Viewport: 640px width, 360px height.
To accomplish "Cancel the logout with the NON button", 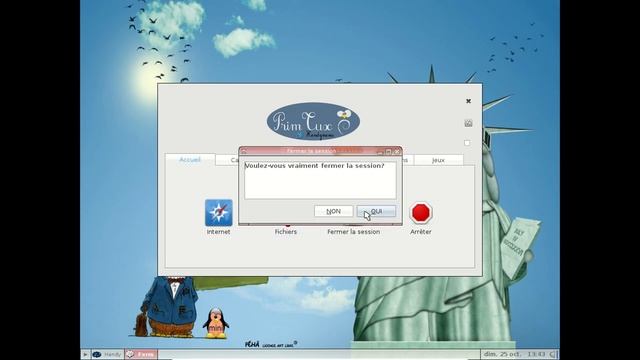I will (x=333, y=211).
